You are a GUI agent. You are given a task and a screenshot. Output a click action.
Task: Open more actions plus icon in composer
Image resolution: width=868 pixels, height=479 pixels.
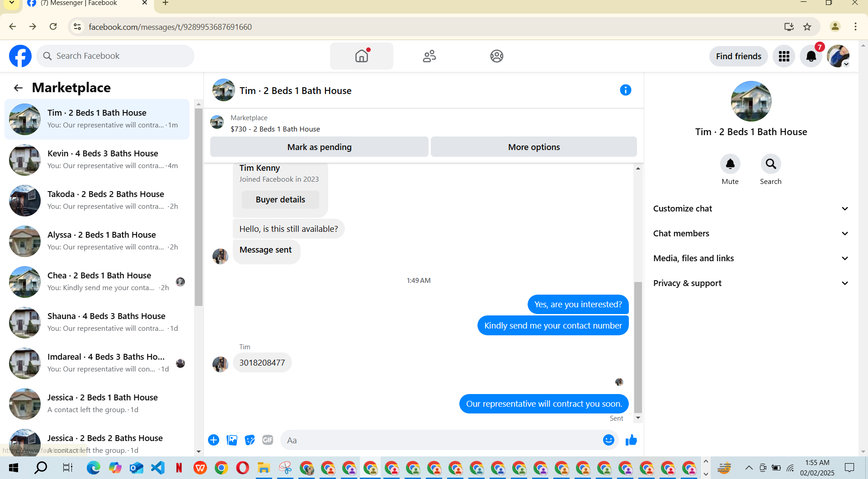tap(213, 440)
